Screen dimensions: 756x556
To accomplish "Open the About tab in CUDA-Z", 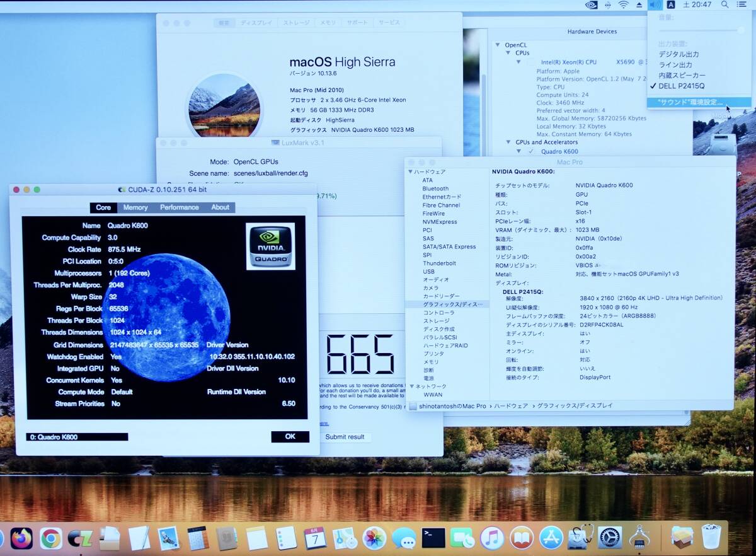I will pyautogui.click(x=220, y=207).
